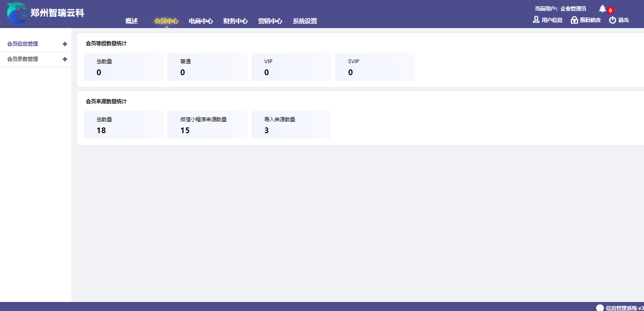Select 会员参数管理 in the sidebar

point(23,59)
